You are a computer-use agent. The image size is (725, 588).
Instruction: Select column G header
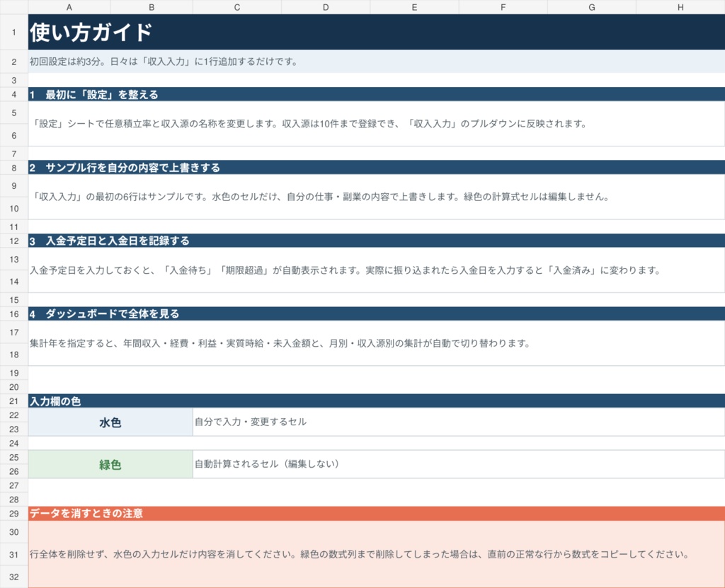click(x=592, y=7)
